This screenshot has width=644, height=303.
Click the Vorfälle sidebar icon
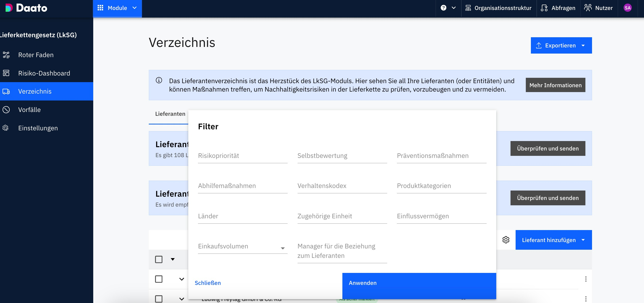point(6,110)
